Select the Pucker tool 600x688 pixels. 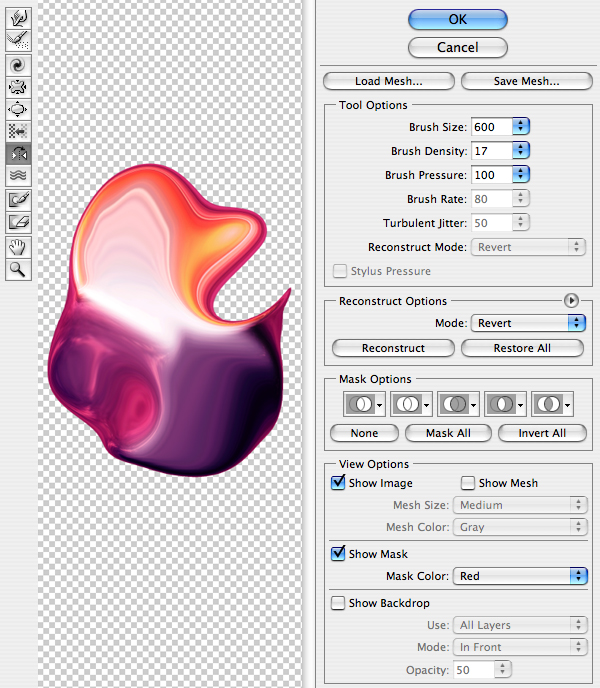(x=18, y=87)
